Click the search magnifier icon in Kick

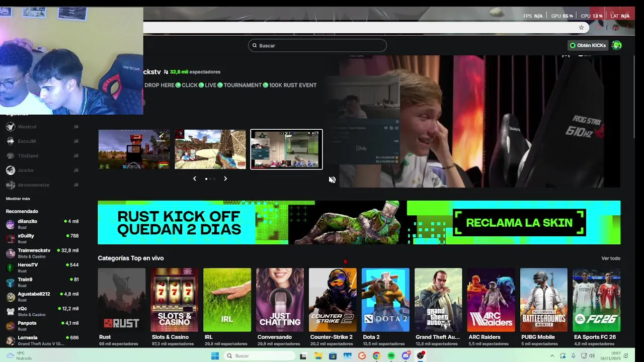255,46
